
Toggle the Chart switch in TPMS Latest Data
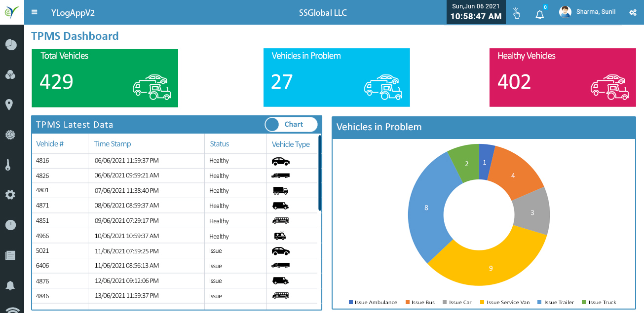pyautogui.click(x=291, y=125)
